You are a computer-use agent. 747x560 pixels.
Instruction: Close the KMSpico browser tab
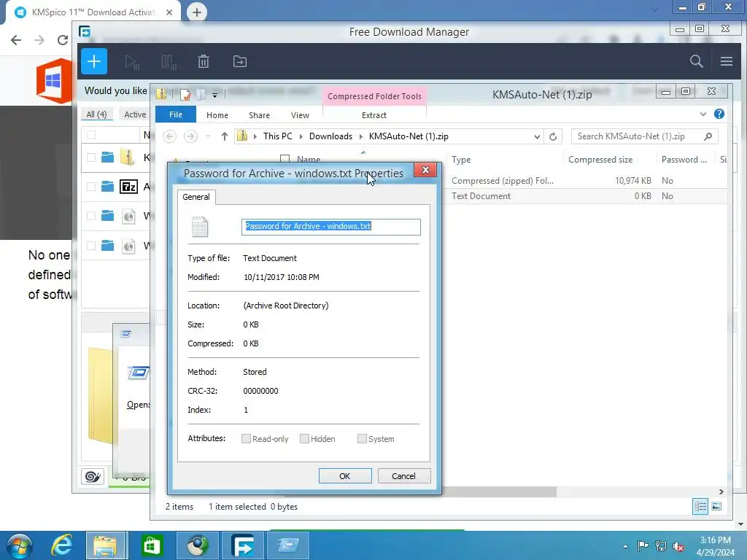tap(169, 12)
